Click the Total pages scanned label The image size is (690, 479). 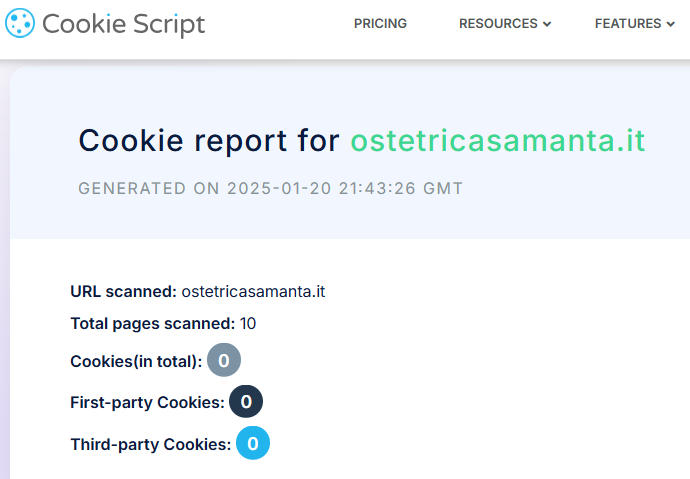152,323
